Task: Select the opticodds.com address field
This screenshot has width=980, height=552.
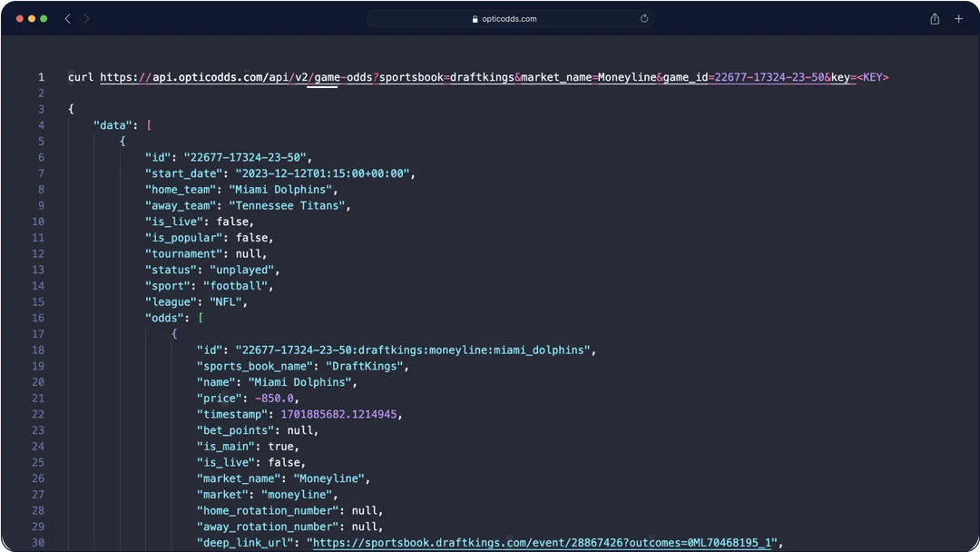Action: pyautogui.click(x=511, y=19)
